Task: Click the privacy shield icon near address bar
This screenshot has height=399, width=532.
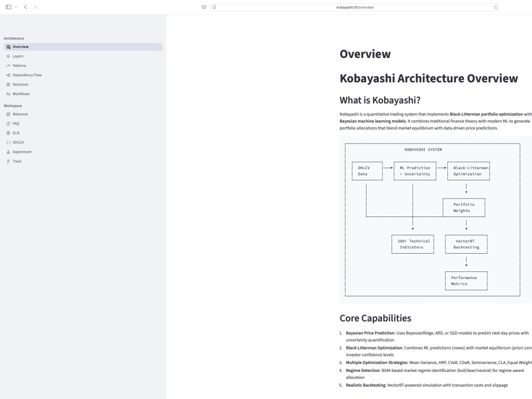Action: 204,7
